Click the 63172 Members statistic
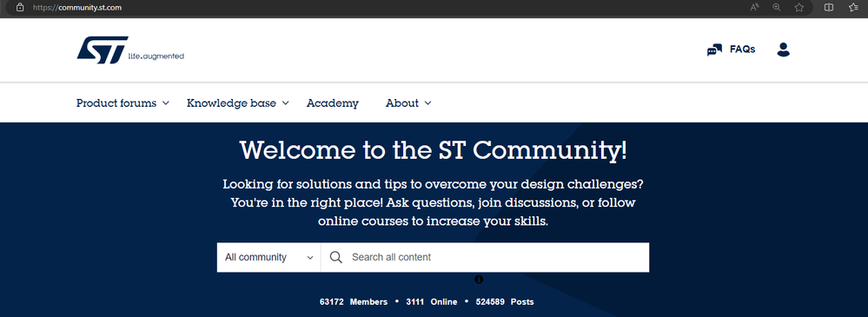The image size is (868, 317). click(353, 302)
